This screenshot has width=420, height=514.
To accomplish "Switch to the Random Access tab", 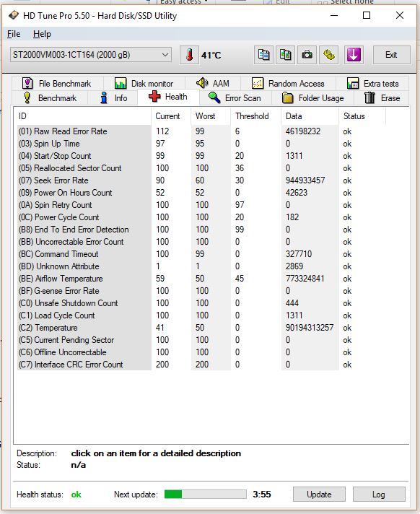I will 289,84.
